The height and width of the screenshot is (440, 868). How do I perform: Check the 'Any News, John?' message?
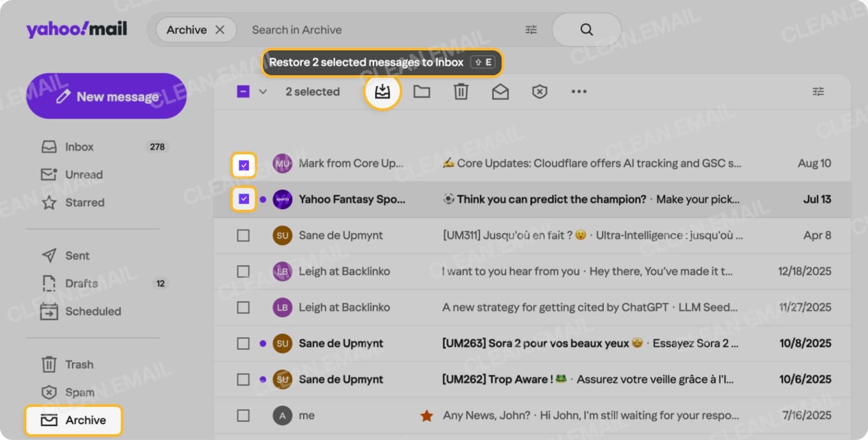pos(243,416)
